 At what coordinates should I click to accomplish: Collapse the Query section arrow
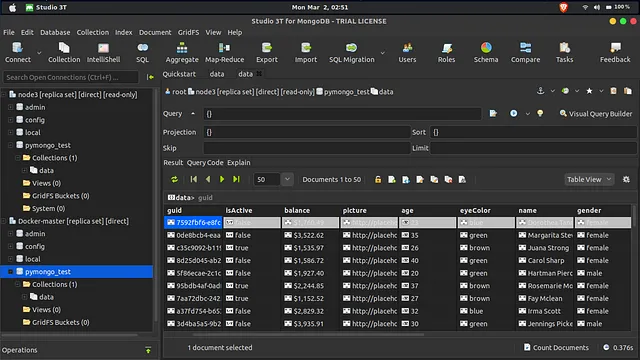[x=193, y=113]
